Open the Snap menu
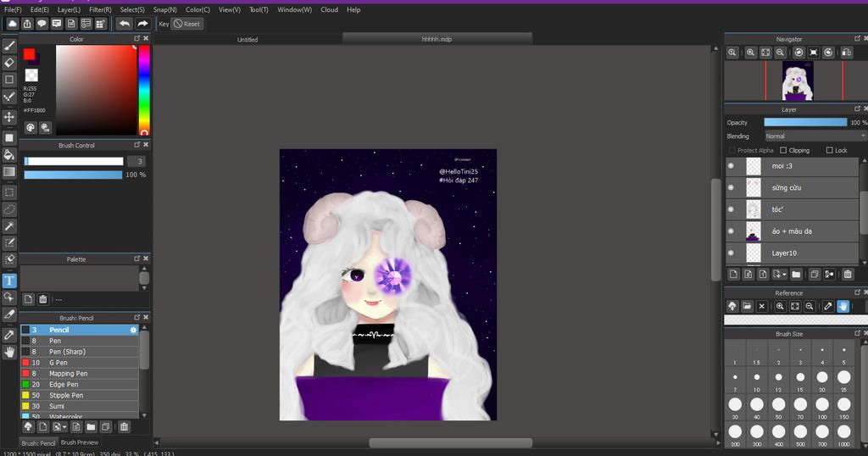 (x=165, y=9)
